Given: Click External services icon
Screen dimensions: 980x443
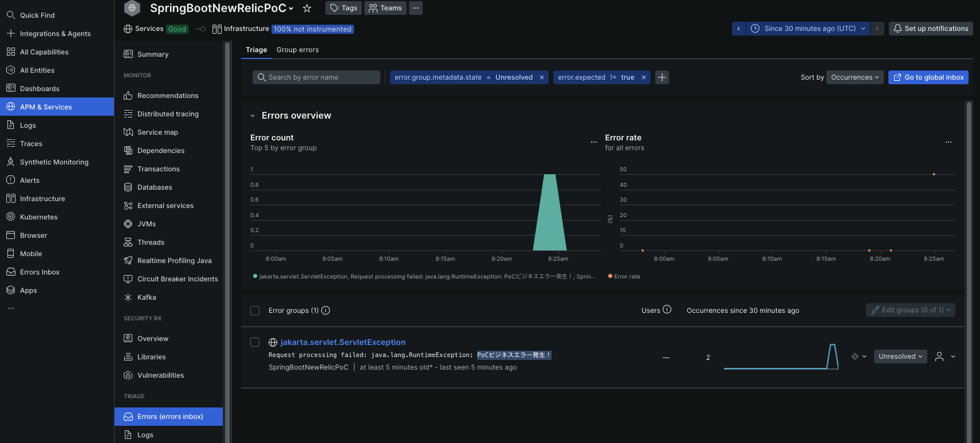Looking at the screenshot, I should point(128,205).
